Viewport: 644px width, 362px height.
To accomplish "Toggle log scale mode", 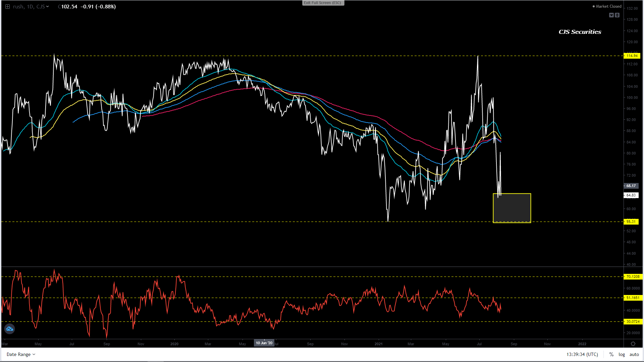I will pos(622,354).
